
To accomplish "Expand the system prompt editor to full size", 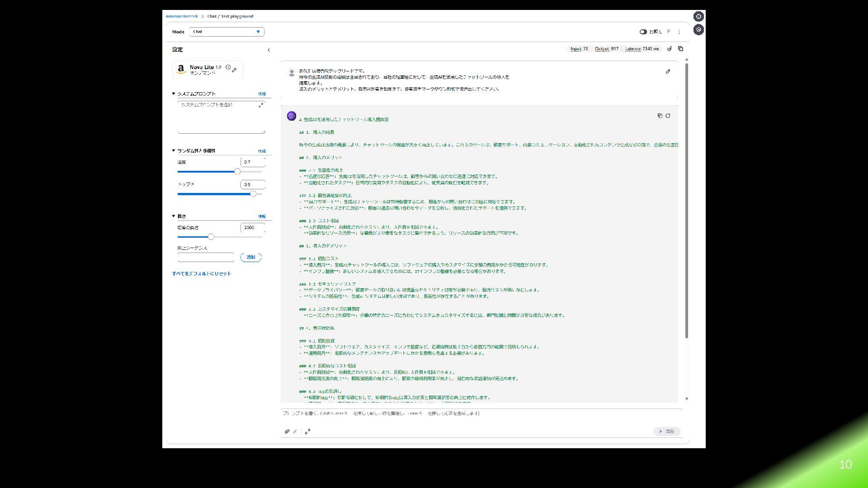I will 261,105.
